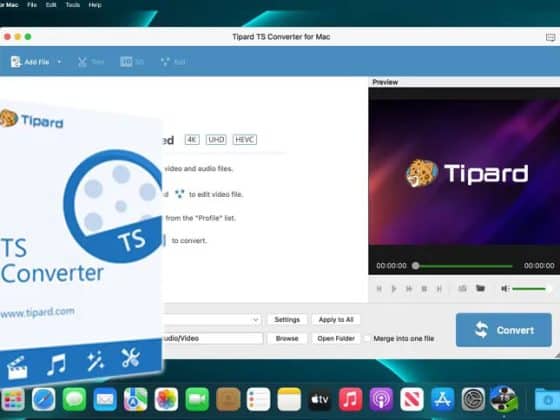Expand the Add File dropdown arrow
This screenshot has height=420, width=560.
(x=59, y=62)
